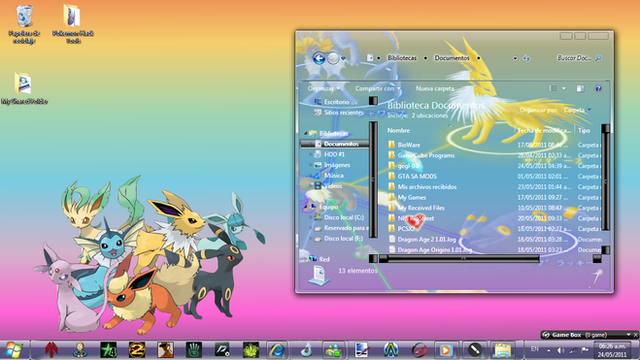Click the refresh arrows in the address bar
The height and width of the screenshot is (360, 640).
click(527, 58)
